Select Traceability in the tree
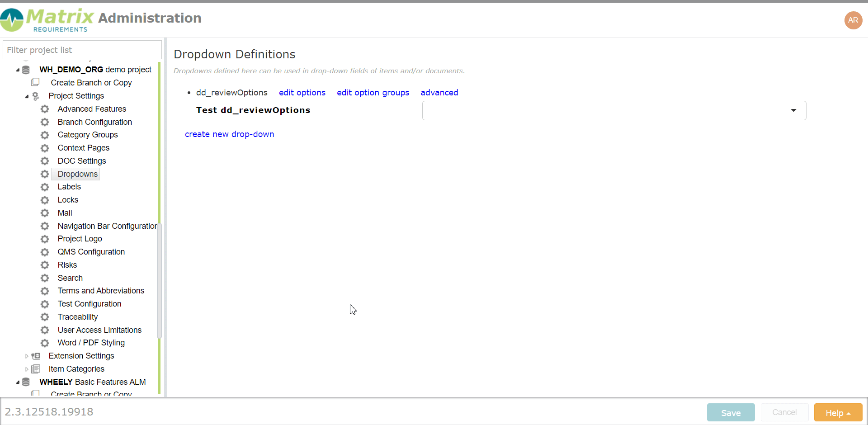Viewport: 868px width, 425px height. [77, 317]
